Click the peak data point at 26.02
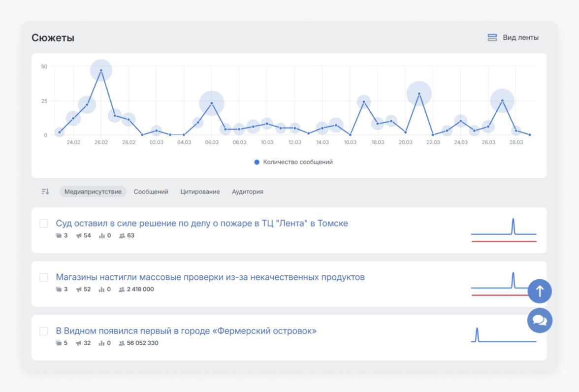Screen dimensions: 579x392 [101, 70]
